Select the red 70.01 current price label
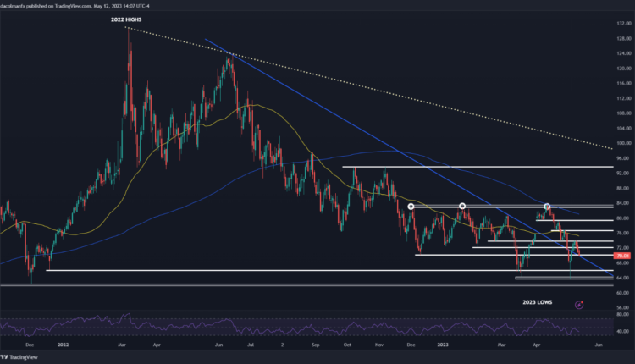Screen dimensions: 635x364 (x=621, y=256)
